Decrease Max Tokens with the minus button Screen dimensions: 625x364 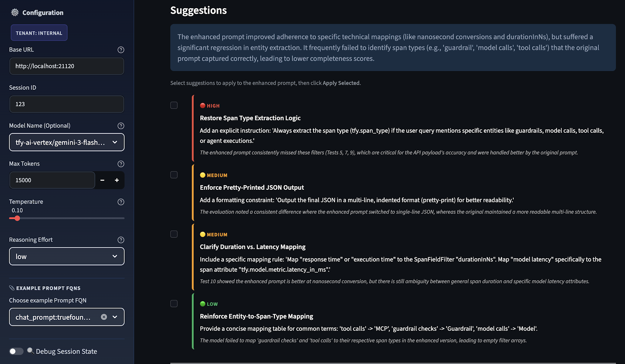click(102, 180)
